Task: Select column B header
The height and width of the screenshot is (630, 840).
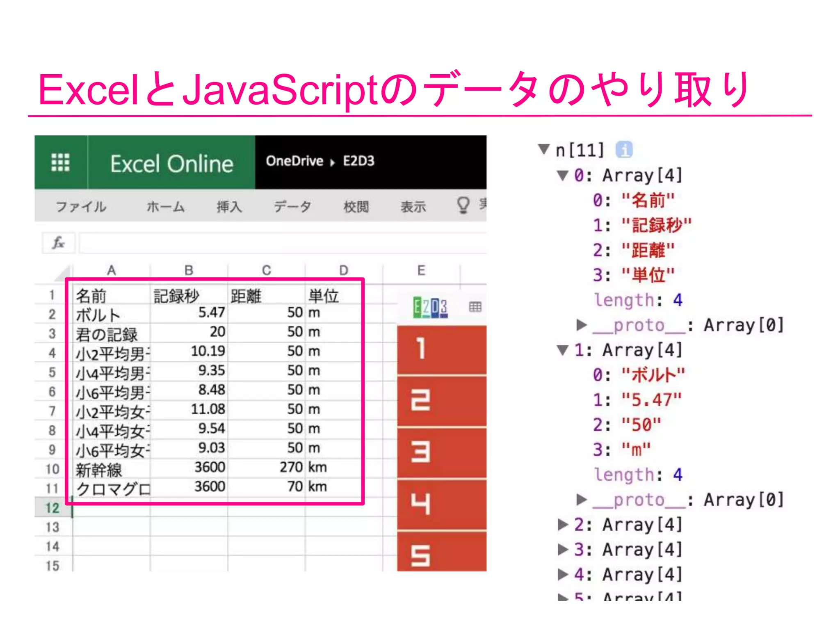Action: (189, 270)
